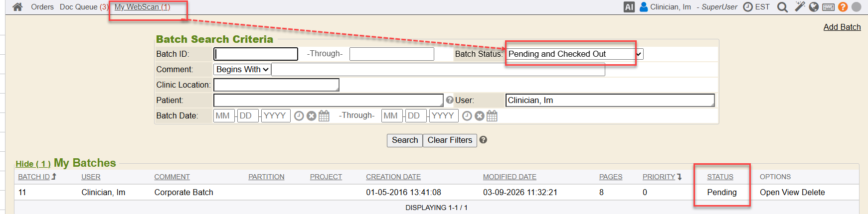Open the My WebScan menu item
Viewport: 868px width, 214px height.
pyautogui.click(x=142, y=7)
